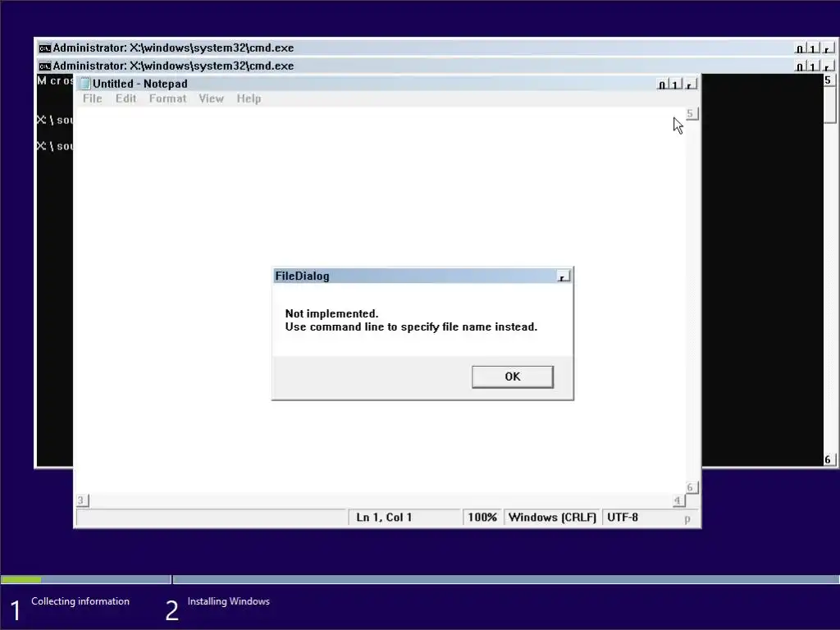Open the Help menu in Notepad

[249, 98]
